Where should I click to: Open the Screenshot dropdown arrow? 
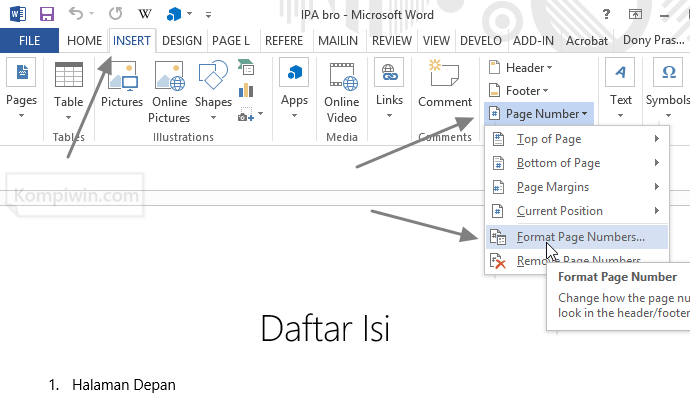pyautogui.click(x=261, y=114)
